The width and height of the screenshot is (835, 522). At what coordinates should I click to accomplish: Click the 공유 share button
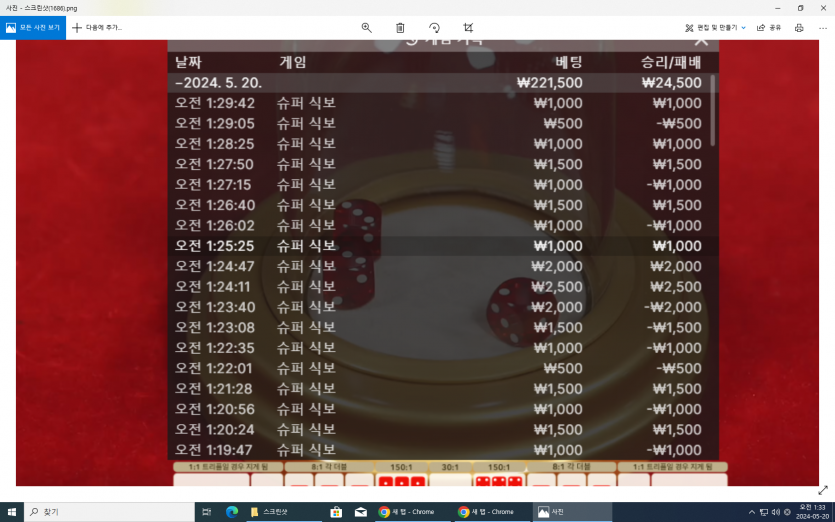coord(769,28)
